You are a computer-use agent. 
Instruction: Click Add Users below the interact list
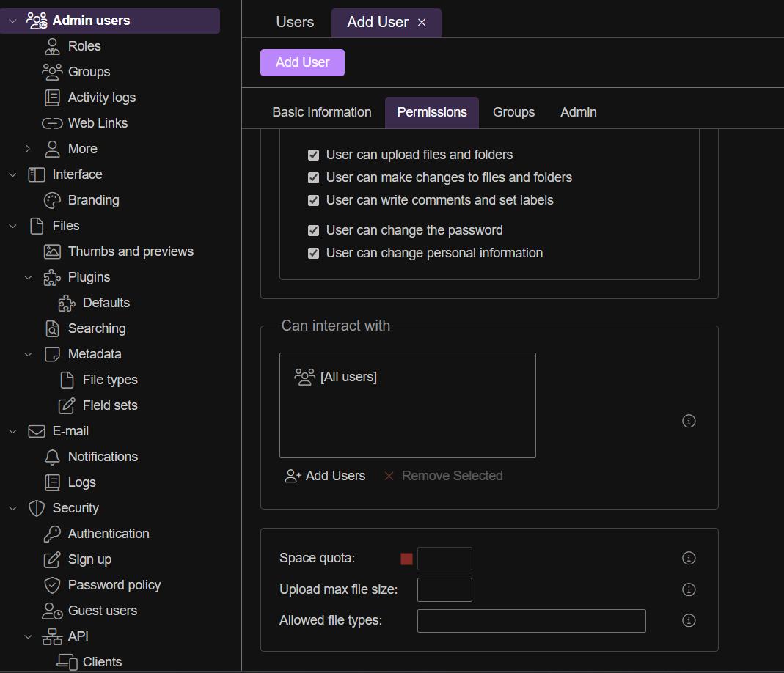[325, 476]
